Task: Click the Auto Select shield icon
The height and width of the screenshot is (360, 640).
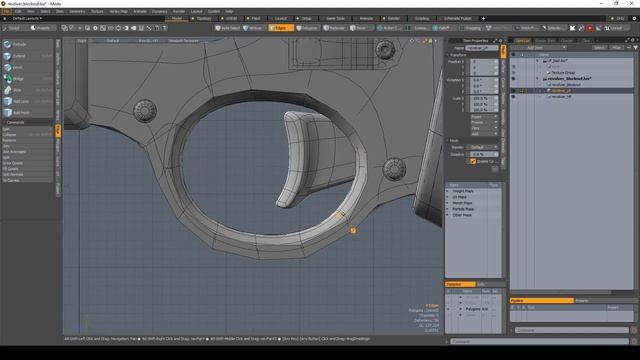Action: click(x=218, y=28)
